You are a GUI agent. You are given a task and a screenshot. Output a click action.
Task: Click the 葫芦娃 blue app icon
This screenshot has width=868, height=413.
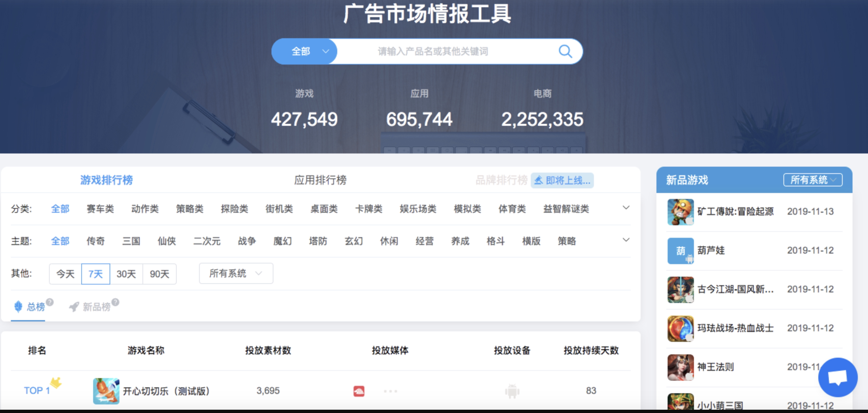click(x=680, y=251)
